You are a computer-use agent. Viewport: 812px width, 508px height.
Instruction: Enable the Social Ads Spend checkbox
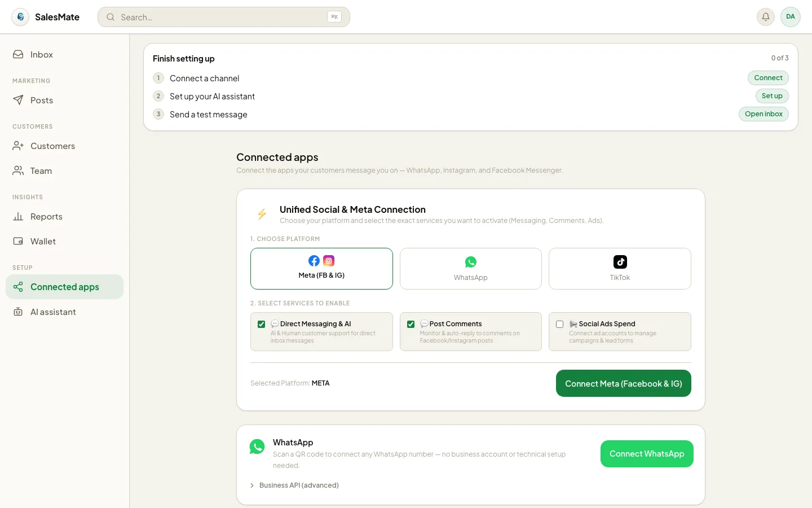[x=559, y=324]
